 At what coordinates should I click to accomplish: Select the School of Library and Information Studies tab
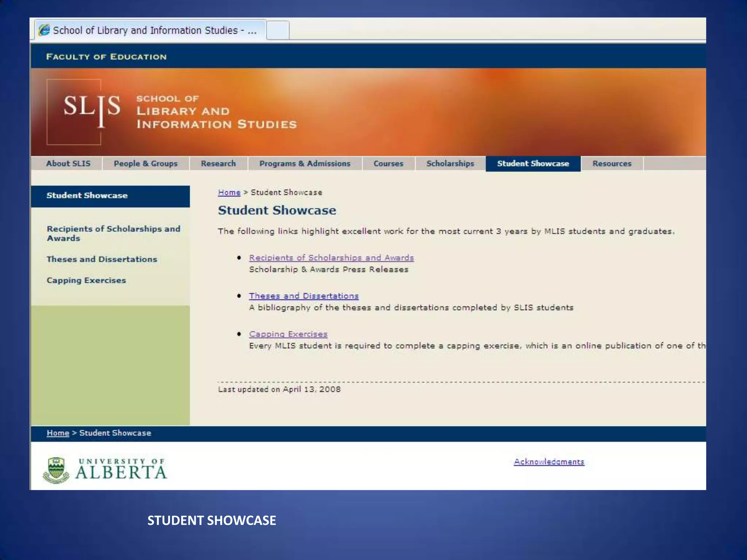150,30
